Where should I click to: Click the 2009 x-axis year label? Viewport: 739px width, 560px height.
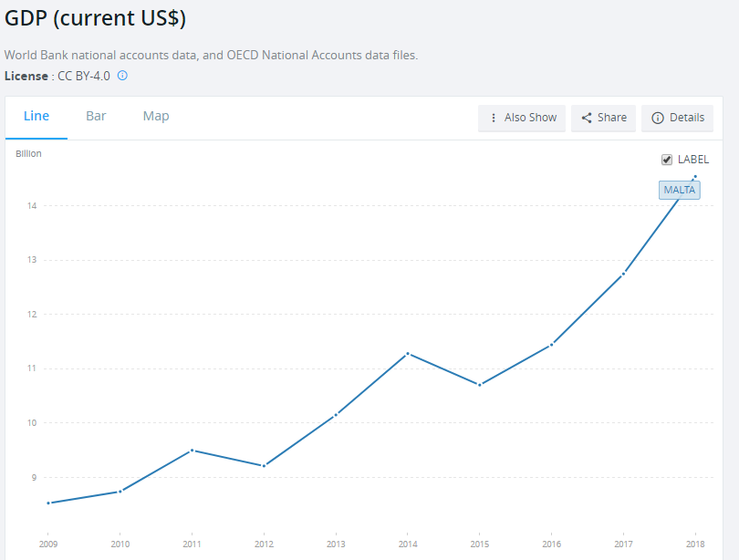48,544
